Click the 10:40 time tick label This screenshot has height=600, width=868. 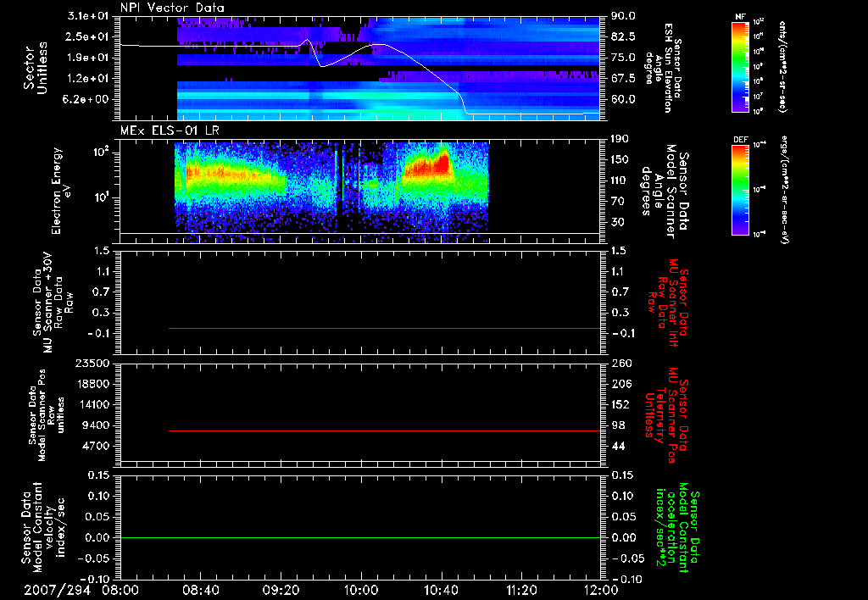click(441, 590)
